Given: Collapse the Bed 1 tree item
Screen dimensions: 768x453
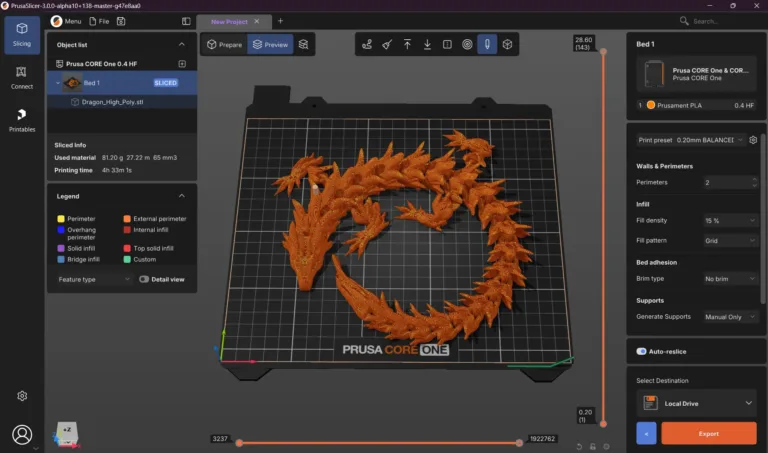Looking at the screenshot, I should coord(58,83).
